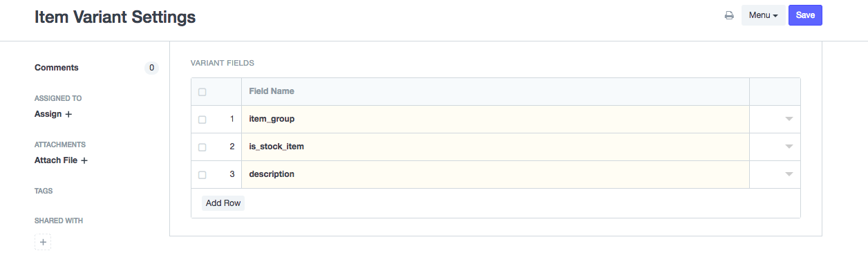This screenshot has width=868, height=253.
Task: Click the Assign link
Action: click(48, 114)
